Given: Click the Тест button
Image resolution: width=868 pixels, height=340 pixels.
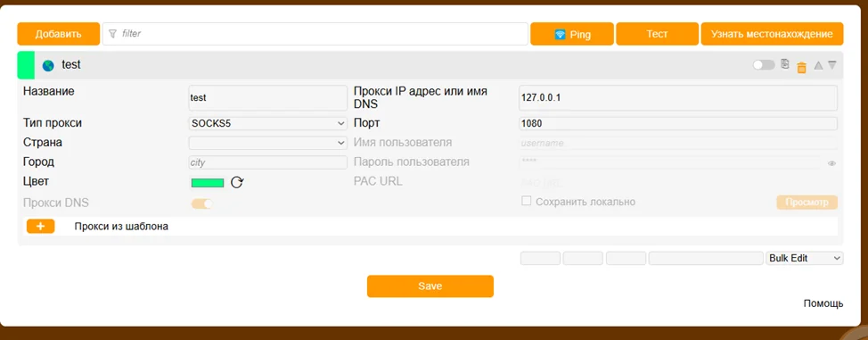Looking at the screenshot, I should [657, 34].
